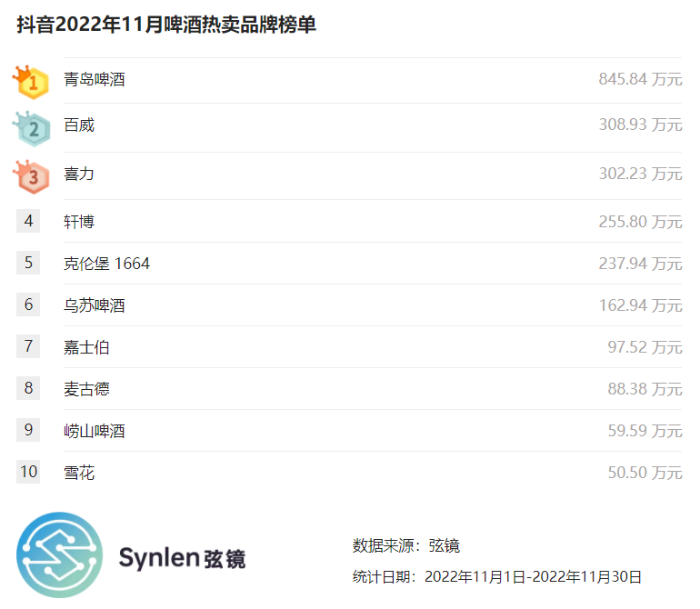Image resolution: width=700 pixels, height=609 pixels.
Task: Click sales value 302.23 万元
Action: pyautogui.click(x=640, y=174)
